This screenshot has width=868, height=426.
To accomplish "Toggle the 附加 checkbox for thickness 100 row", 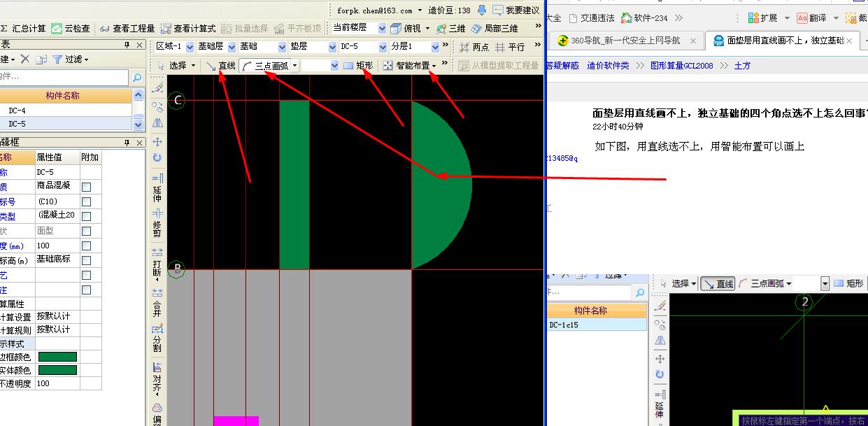I will pyautogui.click(x=87, y=246).
